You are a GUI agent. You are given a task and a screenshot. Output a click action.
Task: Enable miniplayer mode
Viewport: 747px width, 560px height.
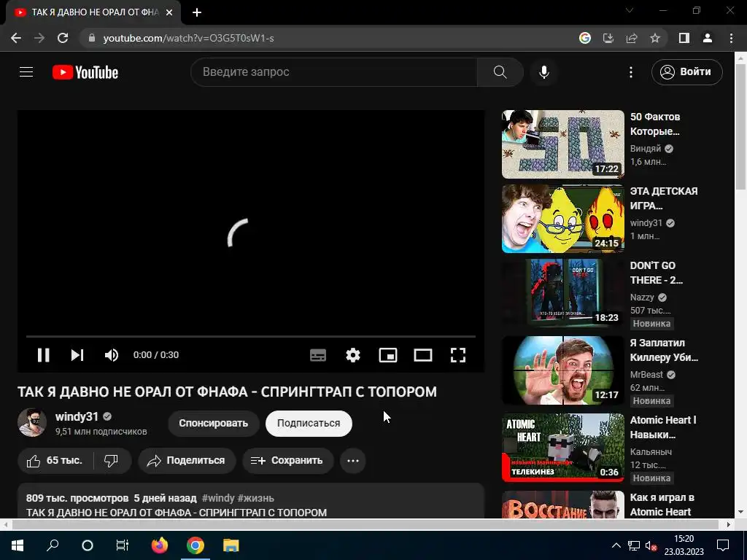(x=388, y=355)
